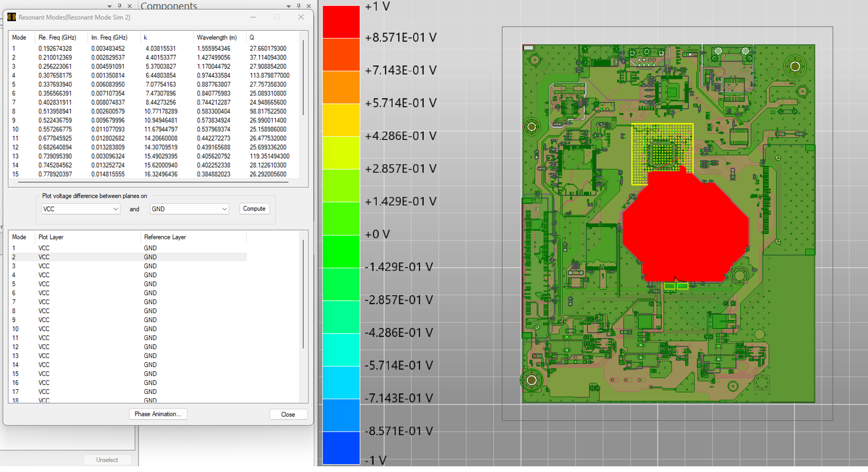868x472 pixels.
Task: Click the red octagonal voltage region on PCB
Action: coord(686,225)
